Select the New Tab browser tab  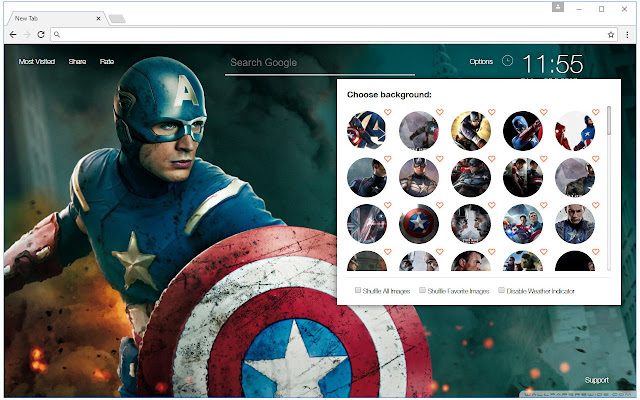(56, 18)
